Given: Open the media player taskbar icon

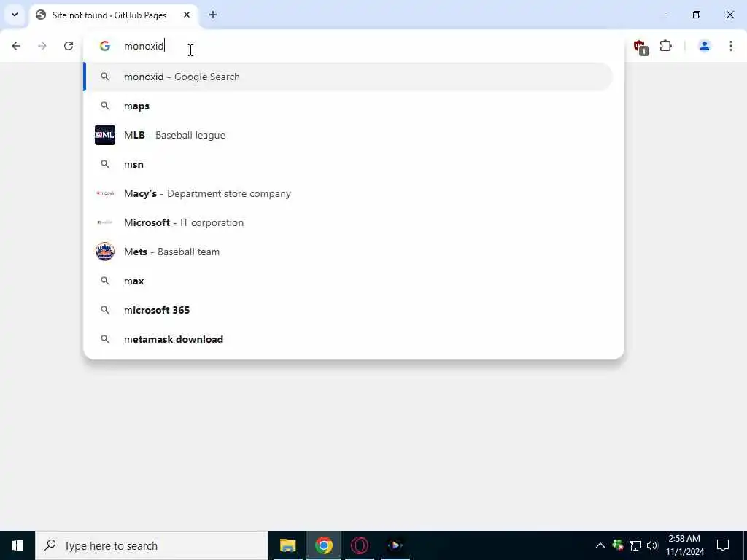Looking at the screenshot, I should coord(395,545).
